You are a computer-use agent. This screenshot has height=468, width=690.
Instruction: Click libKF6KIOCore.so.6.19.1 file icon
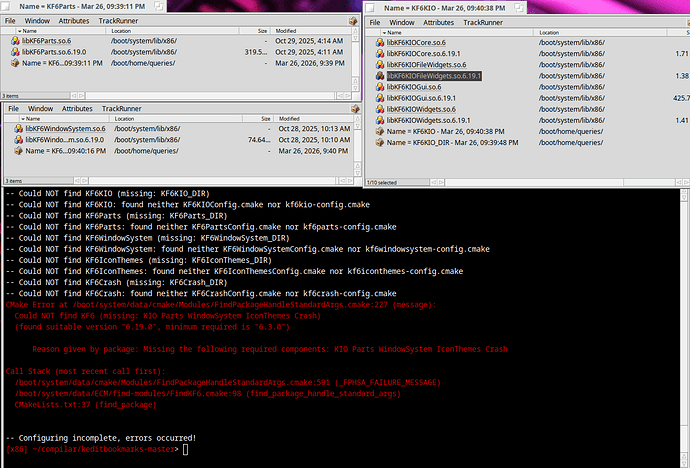point(380,54)
